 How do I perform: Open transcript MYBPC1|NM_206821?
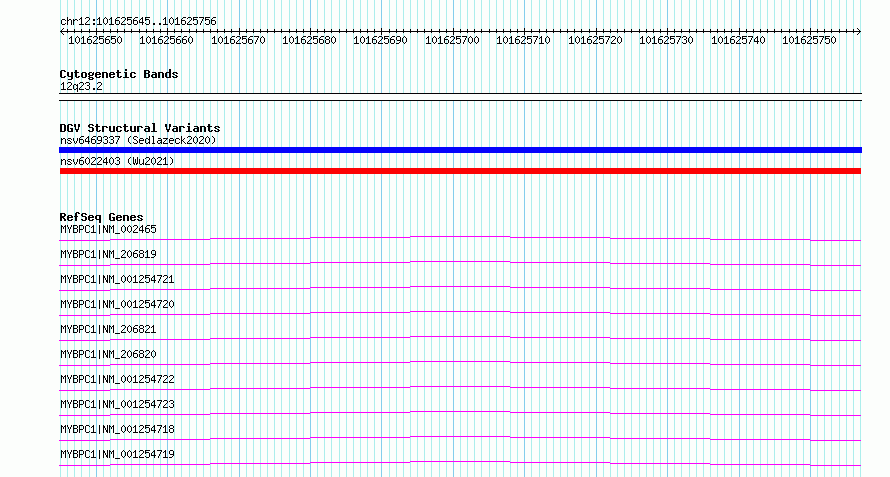click(x=108, y=329)
